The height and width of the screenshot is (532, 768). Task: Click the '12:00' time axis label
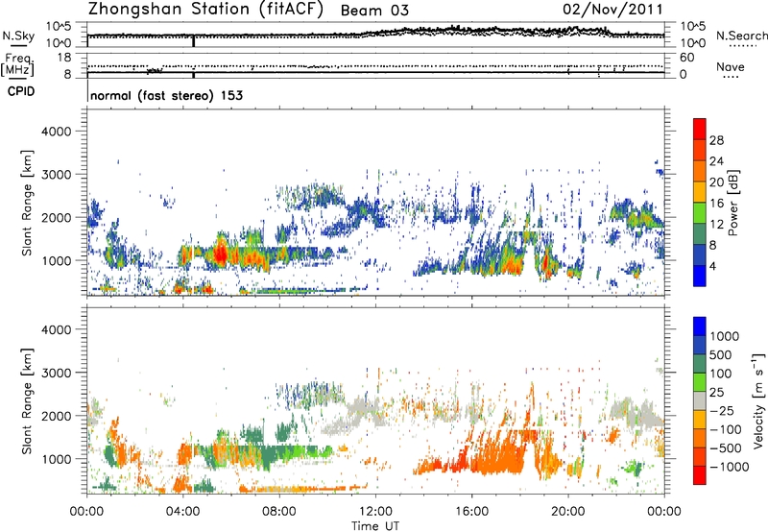click(375, 512)
